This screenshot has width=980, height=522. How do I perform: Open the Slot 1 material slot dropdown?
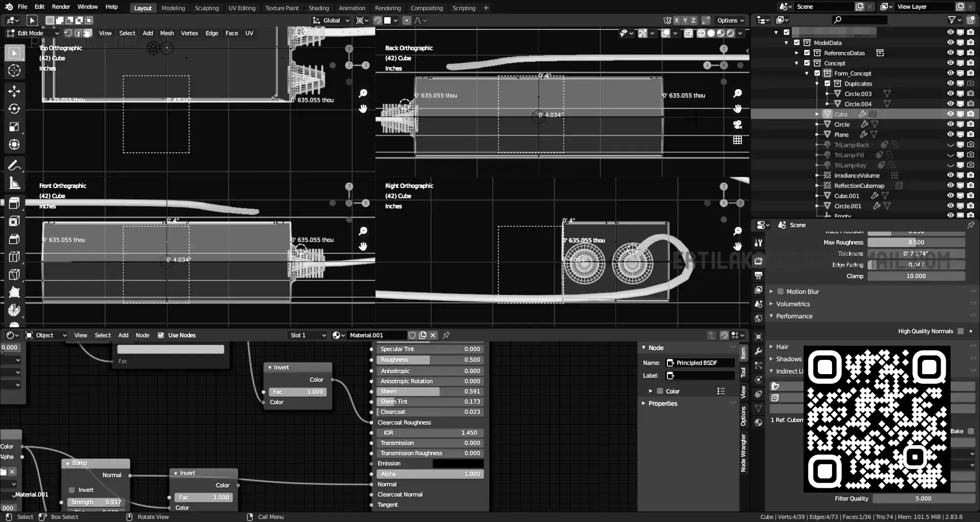pyautogui.click(x=308, y=335)
